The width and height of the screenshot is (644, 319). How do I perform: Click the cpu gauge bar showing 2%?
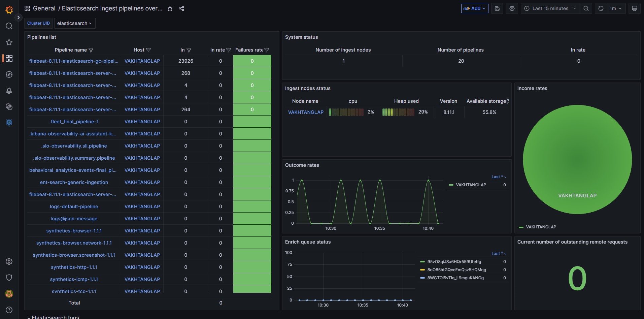346,112
